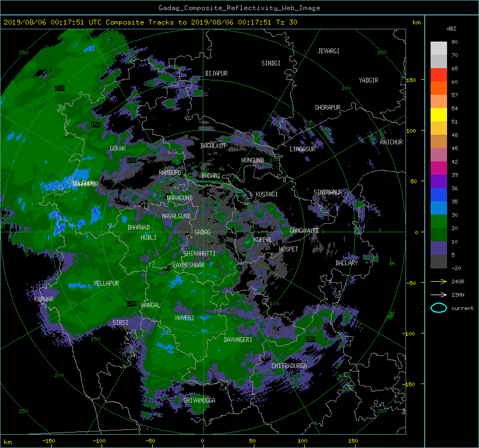This screenshot has width=479, height=448.
Task: Click the JEVARGI city label
Action: [x=328, y=51]
